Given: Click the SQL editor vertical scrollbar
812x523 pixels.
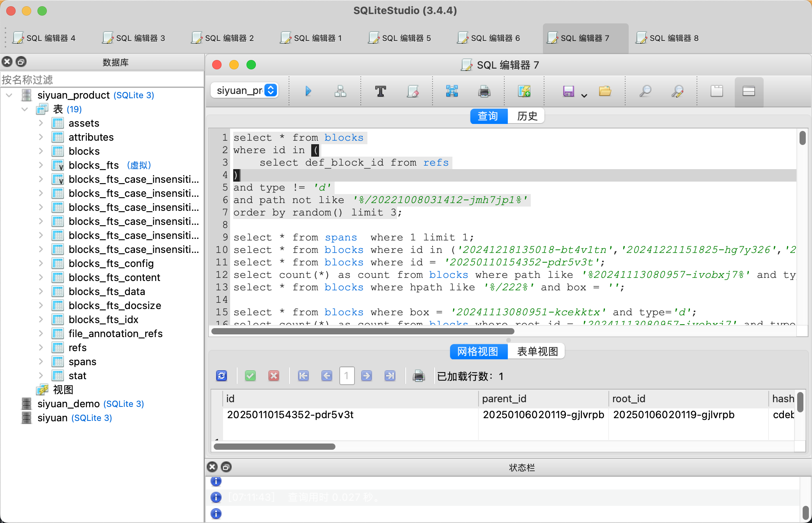Looking at the screenshot, I should (802, 138).
